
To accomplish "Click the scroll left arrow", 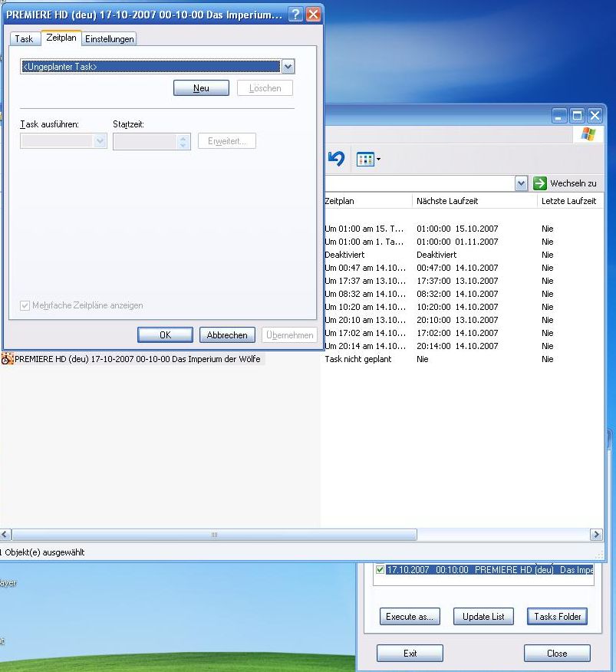I will click(x=5, y=535).
